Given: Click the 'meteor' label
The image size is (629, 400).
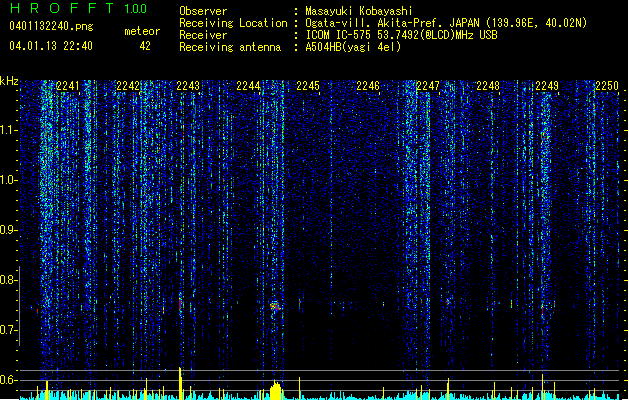Looking at the screenshot, I should click(142, 31).
